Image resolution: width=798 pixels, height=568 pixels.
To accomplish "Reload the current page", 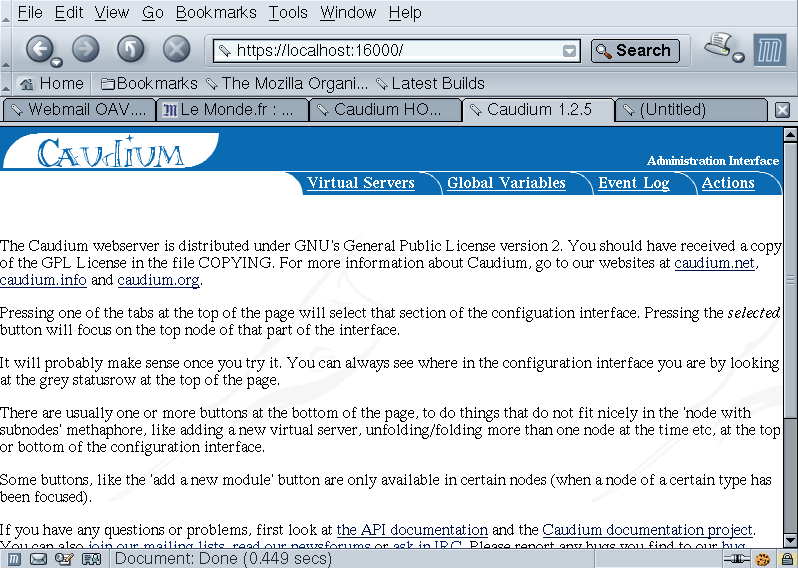I will [131, 49].
